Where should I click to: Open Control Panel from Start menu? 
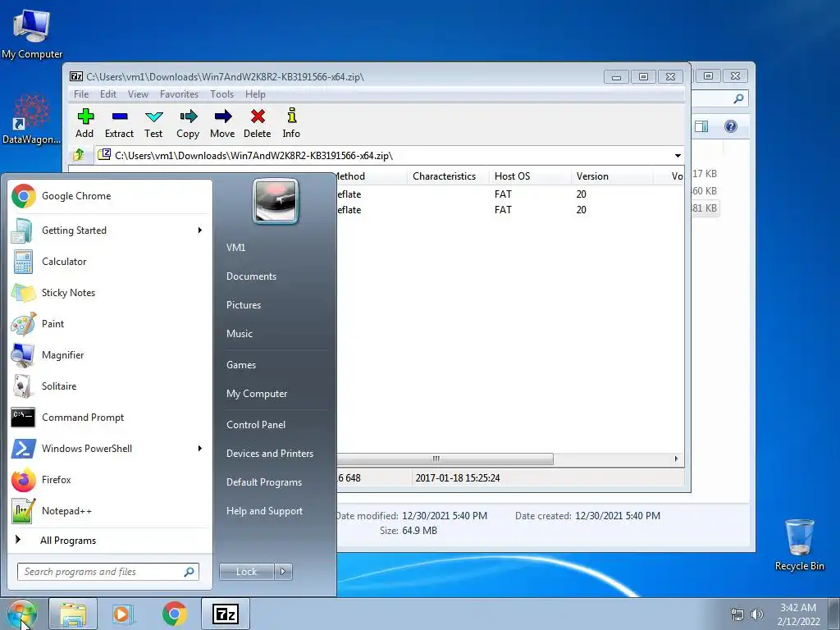tap(256, 425)
